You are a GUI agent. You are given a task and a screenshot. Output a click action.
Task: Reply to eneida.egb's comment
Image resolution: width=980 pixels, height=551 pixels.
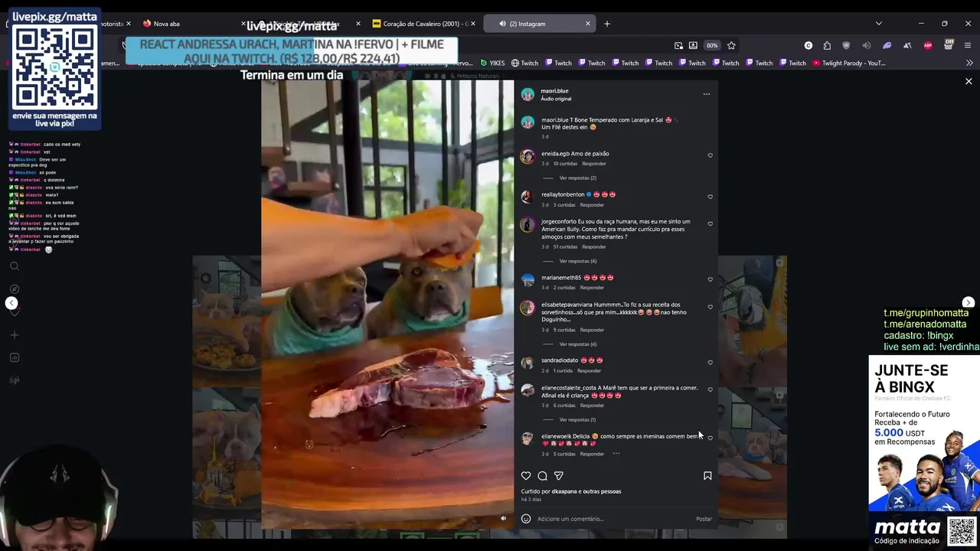pos(593,164)
